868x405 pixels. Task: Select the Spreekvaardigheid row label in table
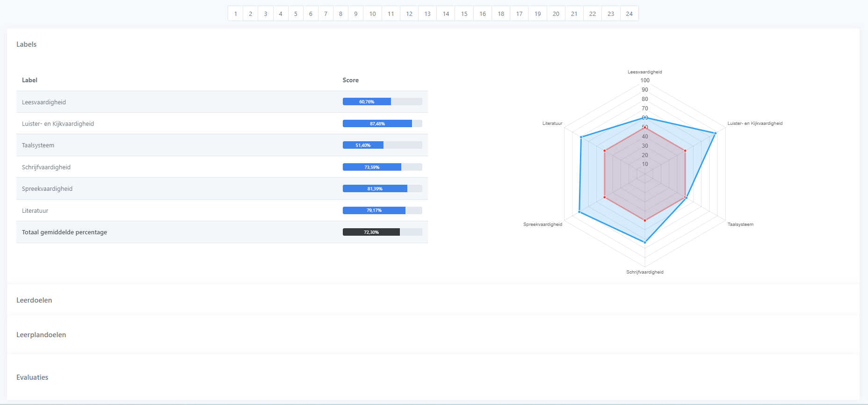coord(47,189)
